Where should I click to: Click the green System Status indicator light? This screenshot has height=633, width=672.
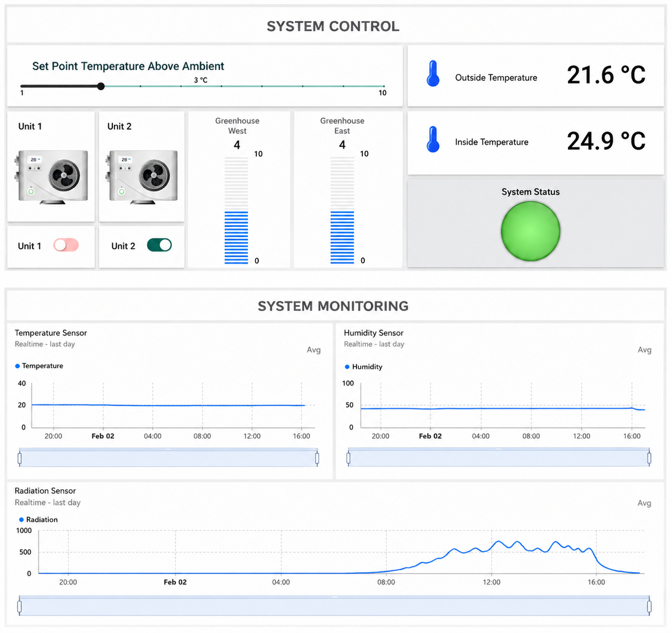click(531, 231)
